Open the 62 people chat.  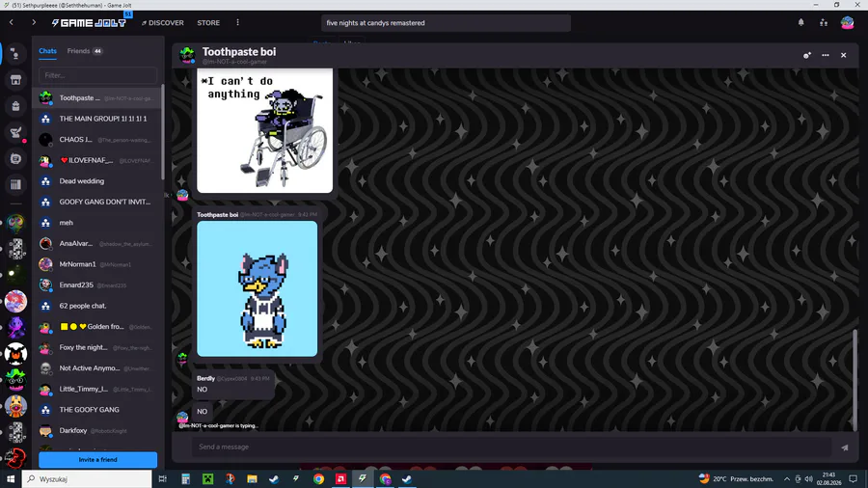coord(96,306)
